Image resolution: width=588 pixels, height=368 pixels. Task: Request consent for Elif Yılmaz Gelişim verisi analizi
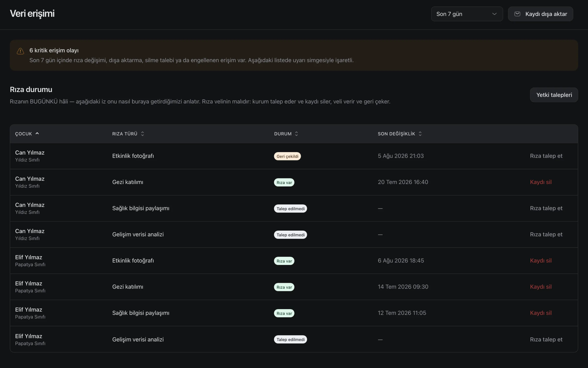[546, 340]
